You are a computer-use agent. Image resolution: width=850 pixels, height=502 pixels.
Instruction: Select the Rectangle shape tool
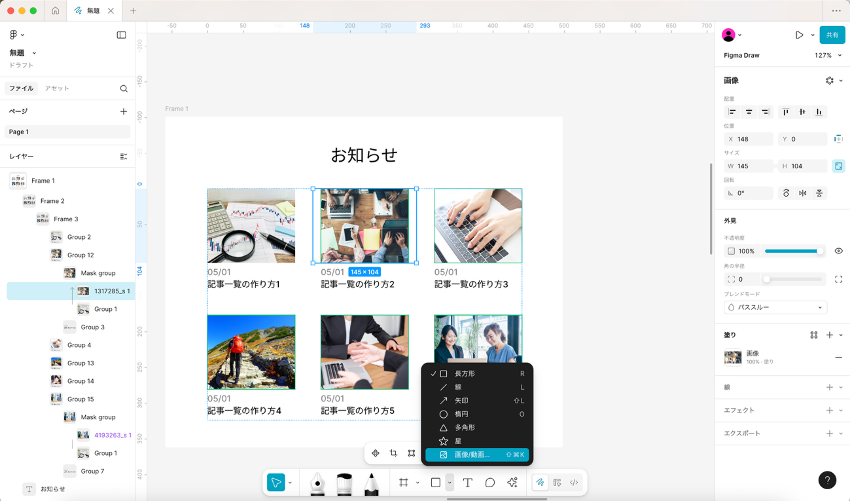(435, 482)
